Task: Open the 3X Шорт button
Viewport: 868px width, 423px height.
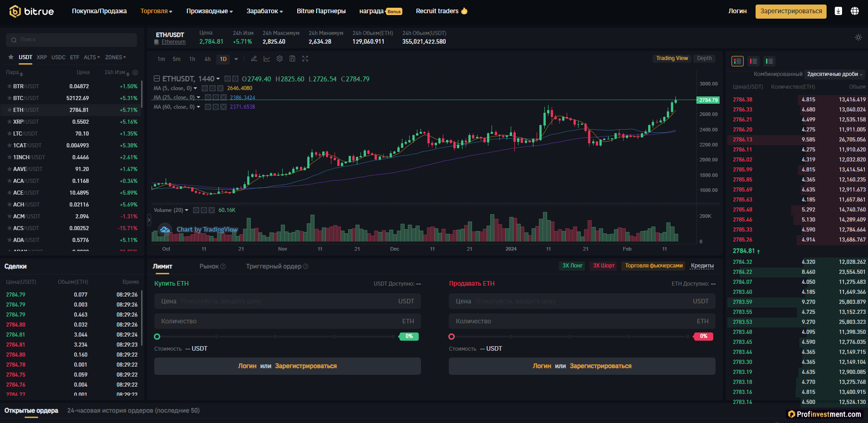Action: pyautogui.click(x=604, y=266)
